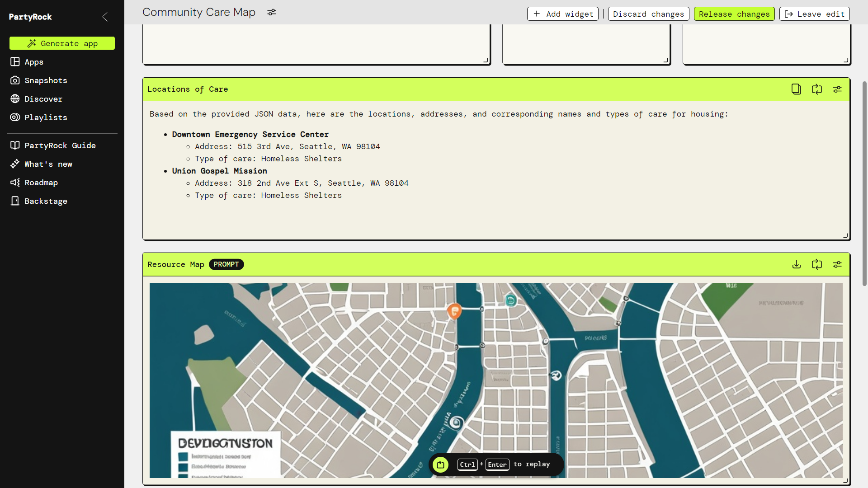Regenerate the Locations of Care widget
868x488 pixels.
click(816, 89)
